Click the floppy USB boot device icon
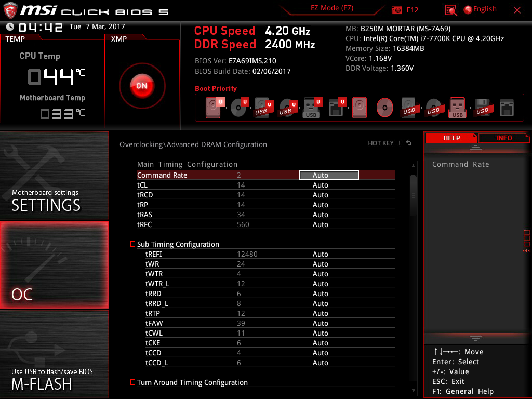The image size is (532, 399). [x=482, y=108]
